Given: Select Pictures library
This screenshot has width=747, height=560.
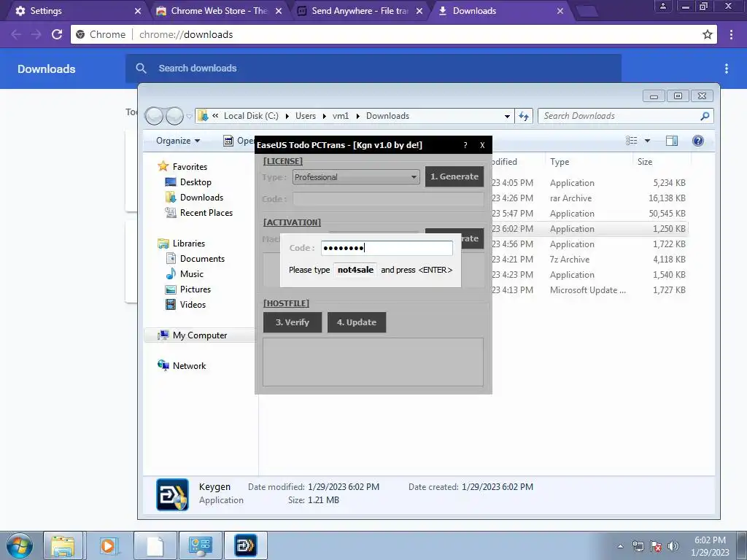Looking at the screenshot, I should point(196,289).
